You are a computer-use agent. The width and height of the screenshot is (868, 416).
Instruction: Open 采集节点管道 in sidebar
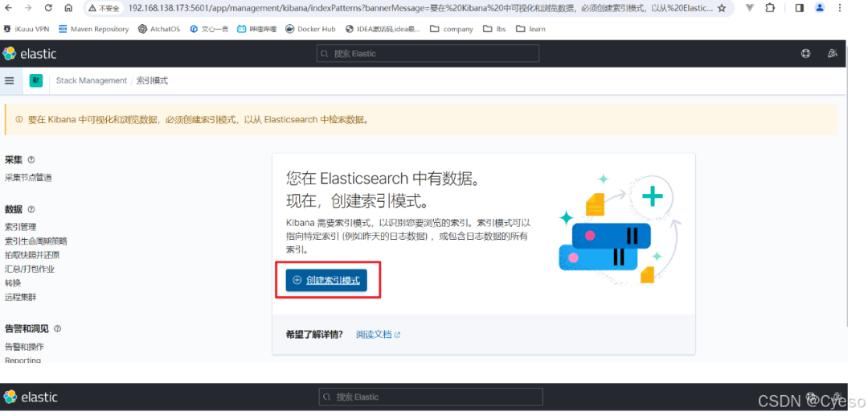tap(29, 178)
